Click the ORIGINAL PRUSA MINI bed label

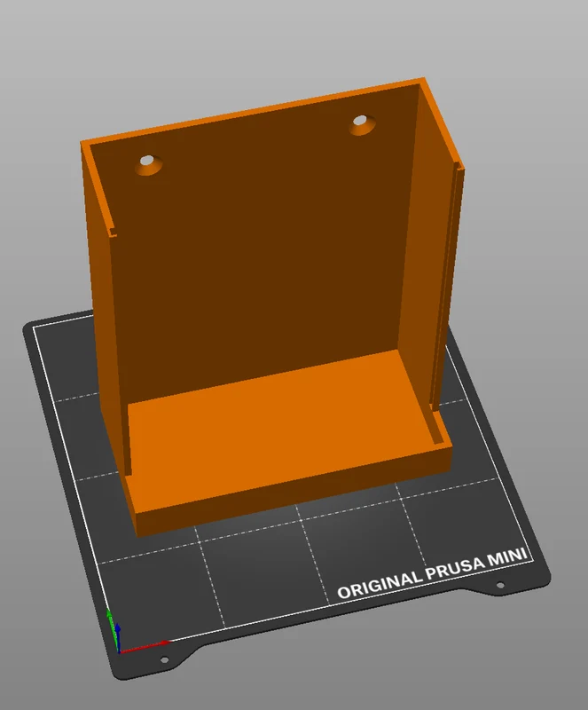point(432,574)
